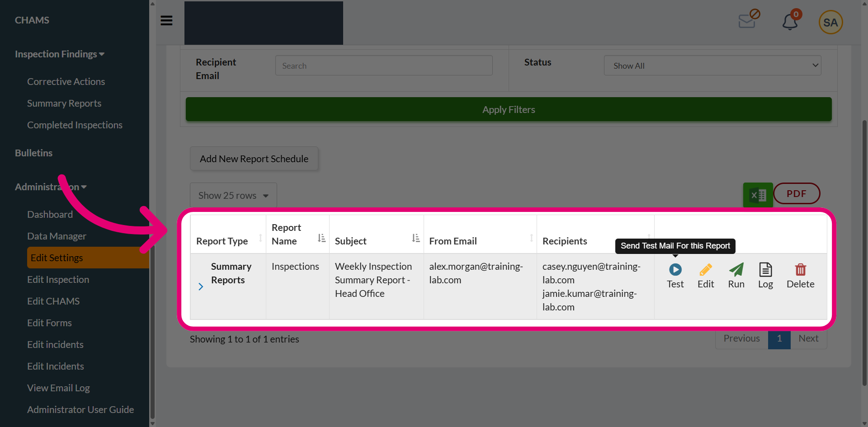This screenshot has height=427, width=868.
Task: Open Edit Inspection in sidebar
Action: tap(58, 280)
